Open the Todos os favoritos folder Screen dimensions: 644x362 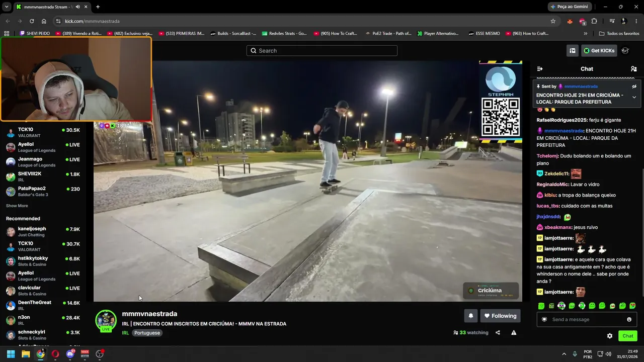(619, 34)
